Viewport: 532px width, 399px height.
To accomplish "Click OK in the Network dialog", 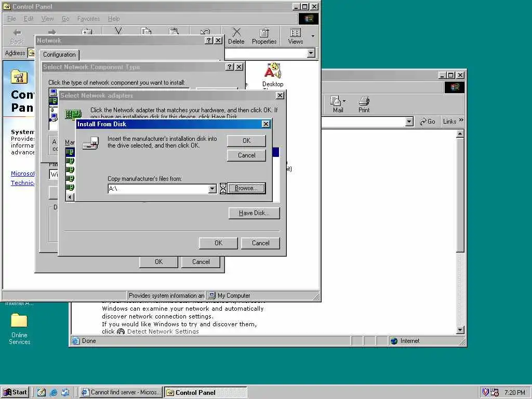I will coord(158,262).
